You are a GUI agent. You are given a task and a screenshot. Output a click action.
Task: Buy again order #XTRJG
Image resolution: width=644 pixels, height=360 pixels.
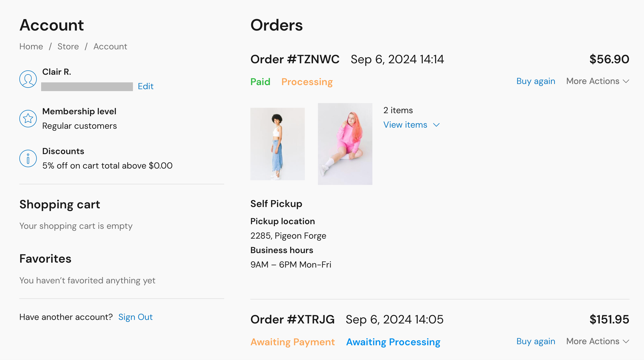point(536,341)
